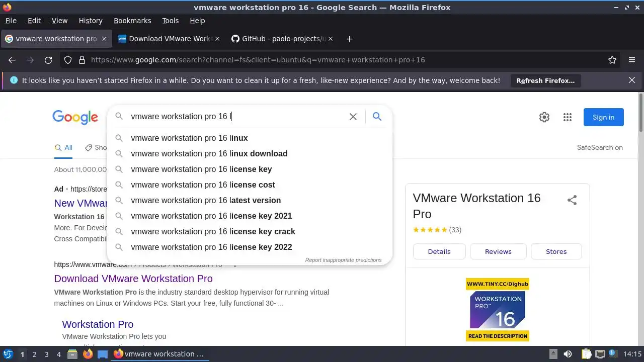The image size is (644, 362).
Task: Bookmark this page with the star
Action: click(612, 60)
